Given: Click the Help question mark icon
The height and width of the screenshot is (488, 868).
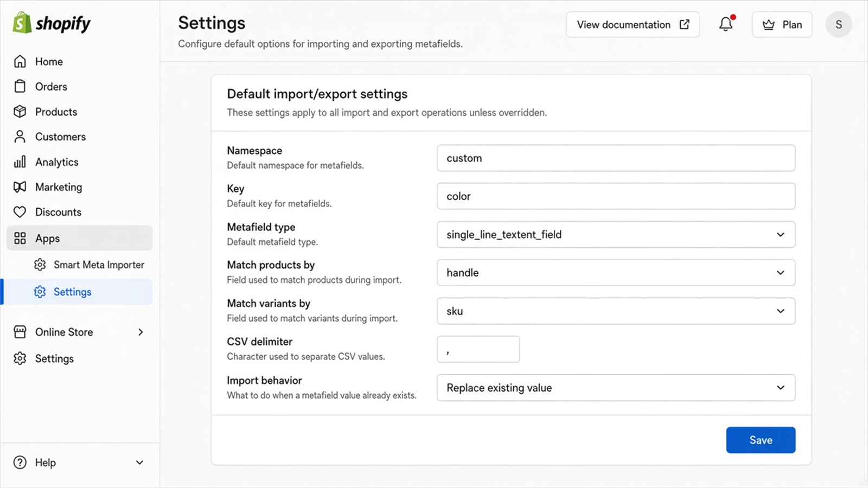Looking at the screenshot, I should [x=20, y=463].
